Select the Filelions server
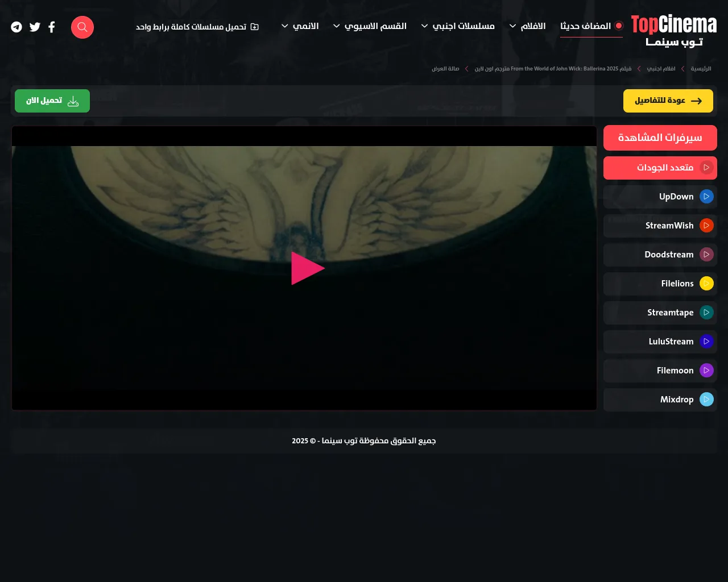This screenshot has width=728, height=582. click(660, 284)
